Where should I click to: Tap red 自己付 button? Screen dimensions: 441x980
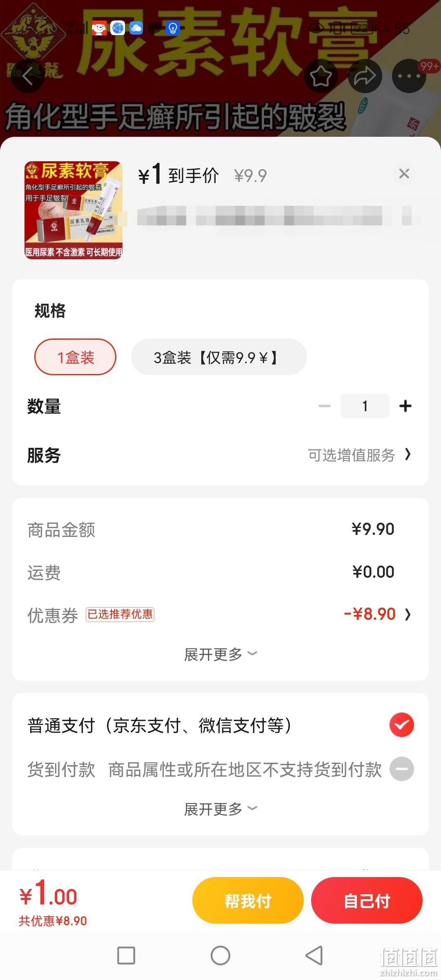[367, 900]
